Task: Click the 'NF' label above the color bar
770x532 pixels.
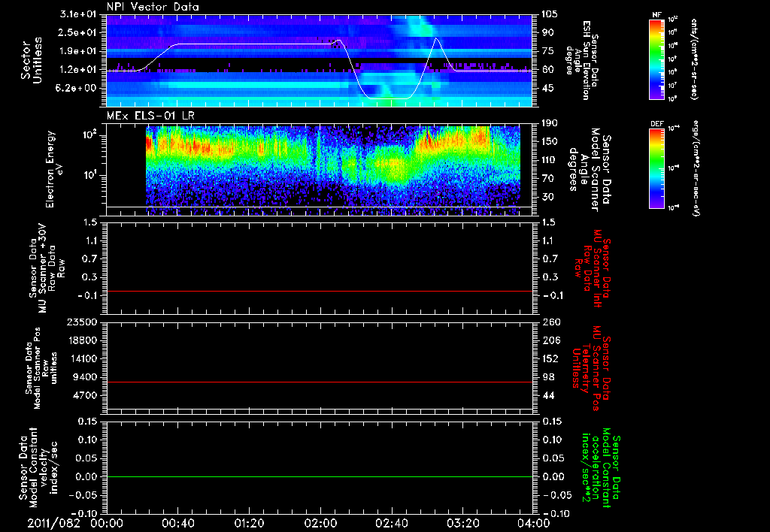Action: (657, 15)
